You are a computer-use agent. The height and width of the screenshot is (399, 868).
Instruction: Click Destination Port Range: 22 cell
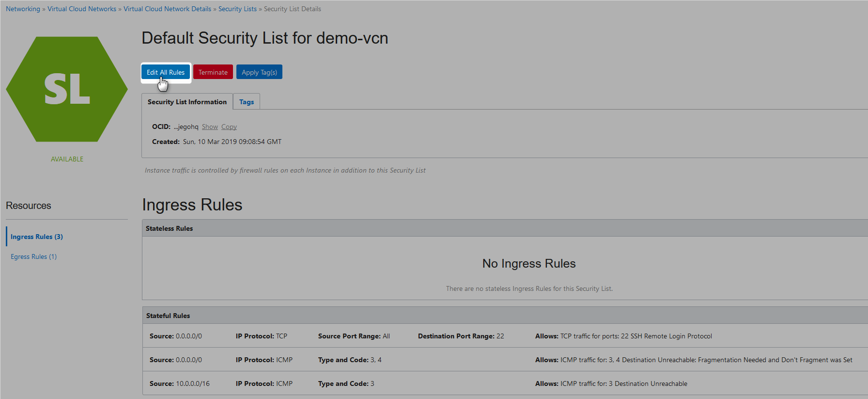click(x=461, y=336)
